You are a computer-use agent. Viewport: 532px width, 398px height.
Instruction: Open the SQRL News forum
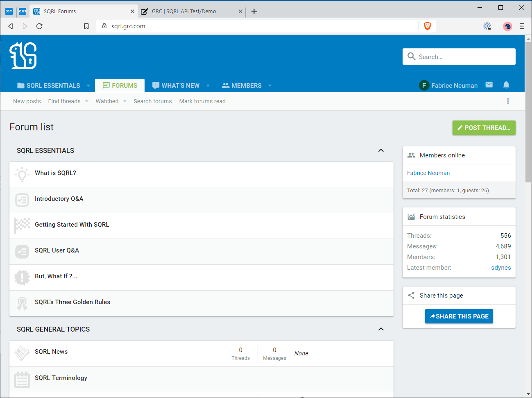click(51, 352)
